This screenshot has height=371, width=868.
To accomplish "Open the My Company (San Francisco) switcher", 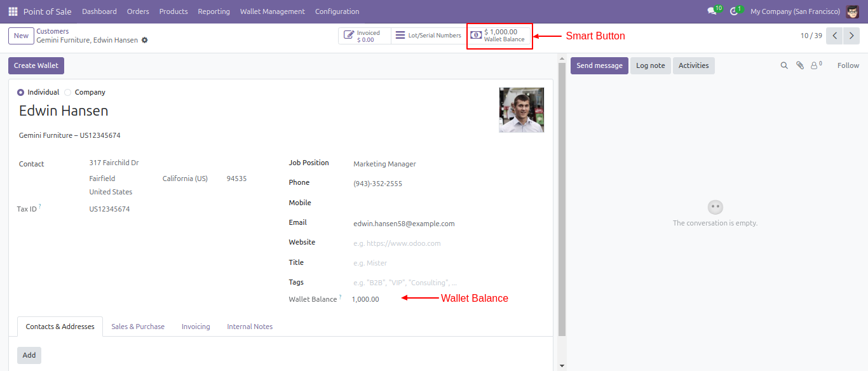I will tap(795, 11).
